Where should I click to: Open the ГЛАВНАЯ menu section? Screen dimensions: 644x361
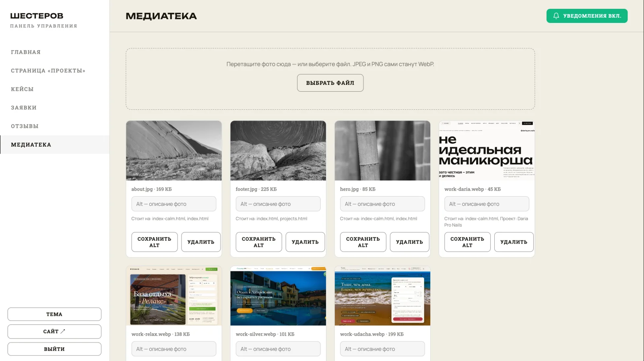coord(26,52)
